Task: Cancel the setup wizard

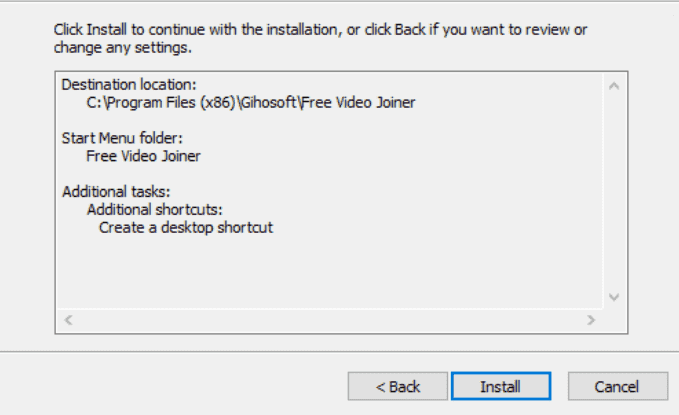Action: pyautogui.click(x=618, y=386)
